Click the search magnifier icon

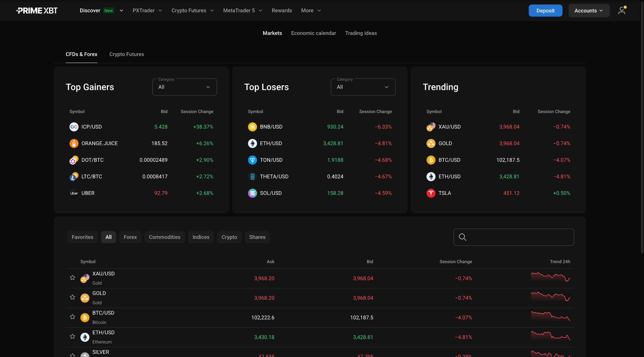tap(463, 237)
